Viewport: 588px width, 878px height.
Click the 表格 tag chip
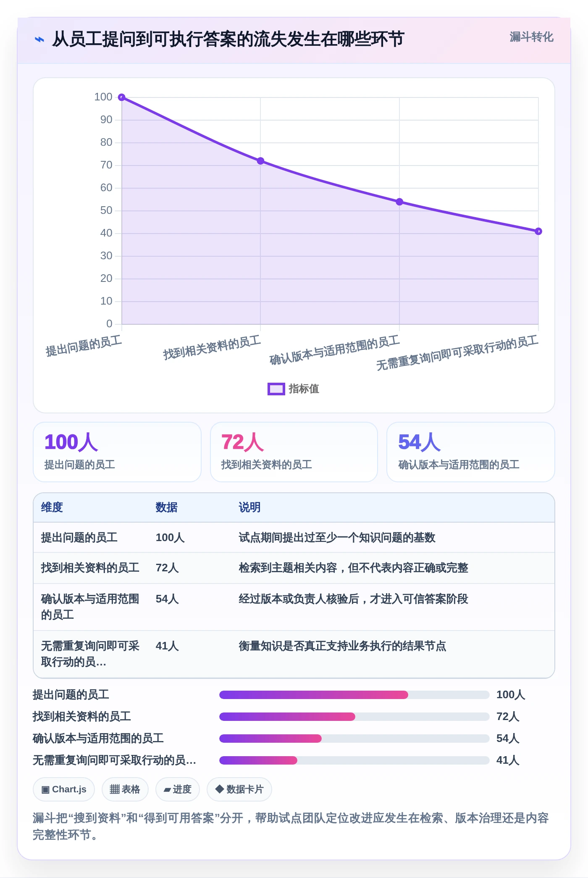125,789
